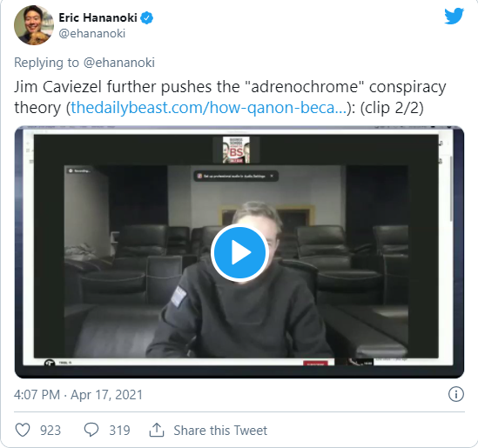Open the 4:07 PM Apr 17, 2021 timestamp

coord(78,395)
